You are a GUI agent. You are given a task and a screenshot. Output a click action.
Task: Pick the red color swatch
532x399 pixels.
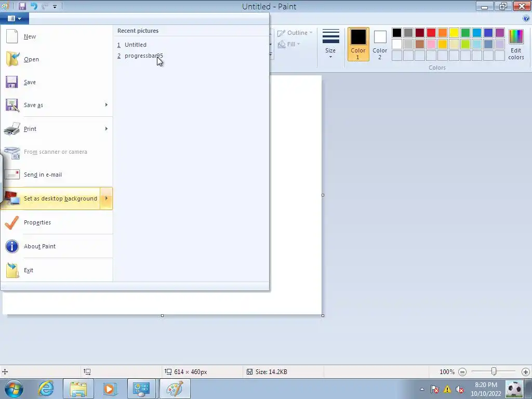click(431, 33)
